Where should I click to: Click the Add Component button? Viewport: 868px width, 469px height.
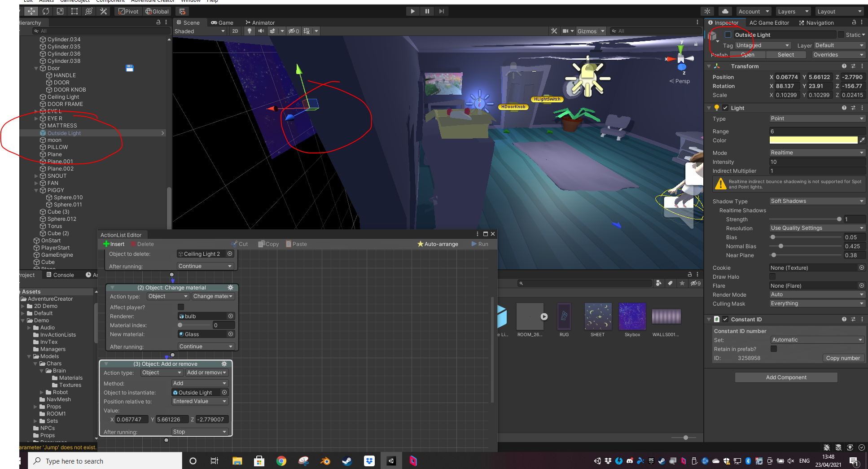tap(786, 377)
